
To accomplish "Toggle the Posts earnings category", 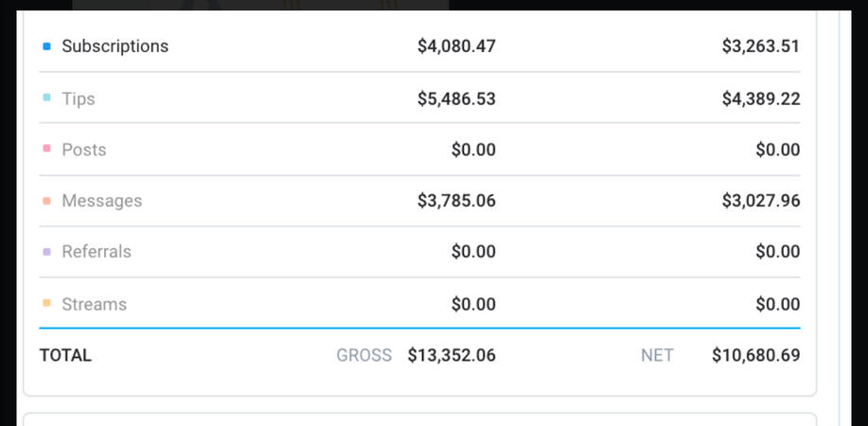I will tap(84, 150).
